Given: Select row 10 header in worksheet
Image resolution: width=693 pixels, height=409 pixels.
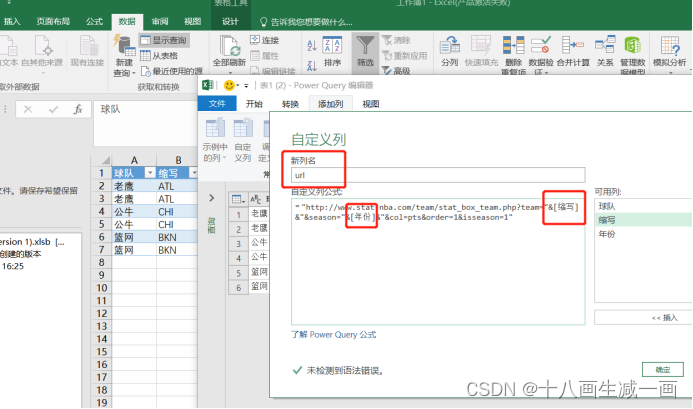Looking at the screenshot, I should click(x=101, y=288).
